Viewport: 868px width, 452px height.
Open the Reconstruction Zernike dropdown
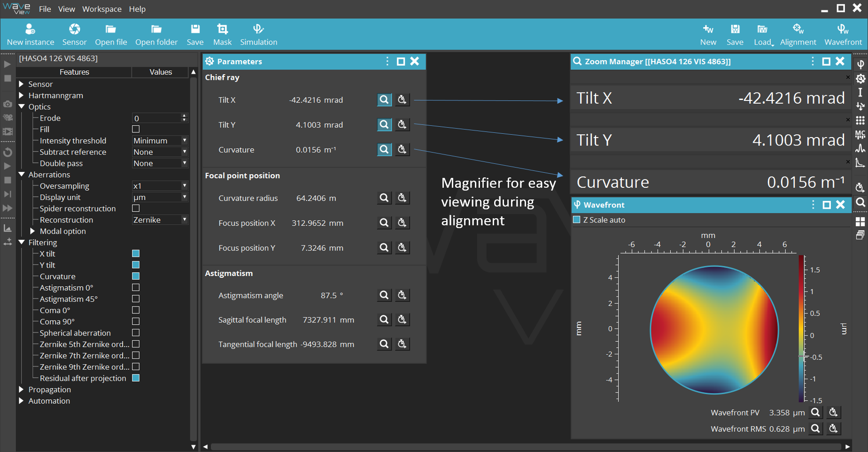point(160,220)
